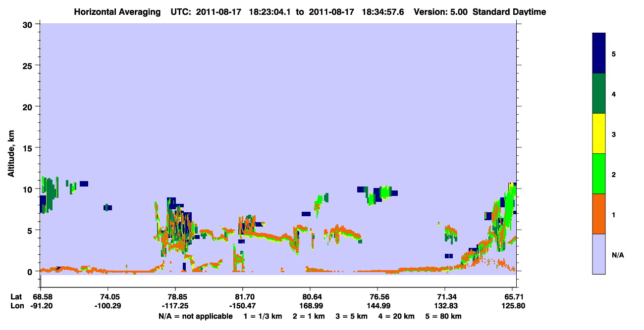Click the '5 = 80 km' legend entry
The height and width of the screenshot is (330, 644).
[x=444, y=316]
